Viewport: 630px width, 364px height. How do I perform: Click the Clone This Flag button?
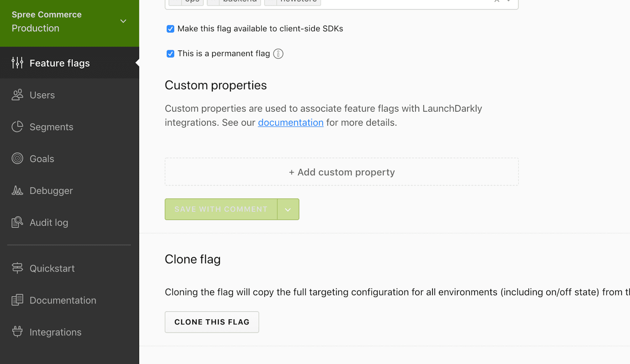(x=212, y=322)
